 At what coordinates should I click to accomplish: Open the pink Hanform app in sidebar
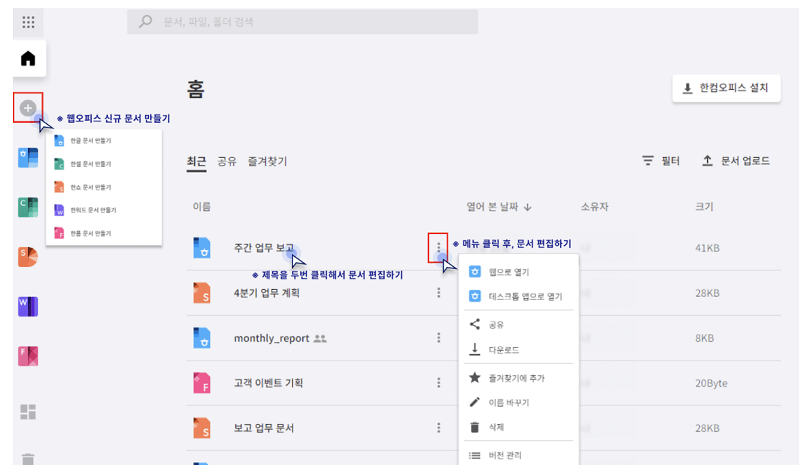point(28,356)
